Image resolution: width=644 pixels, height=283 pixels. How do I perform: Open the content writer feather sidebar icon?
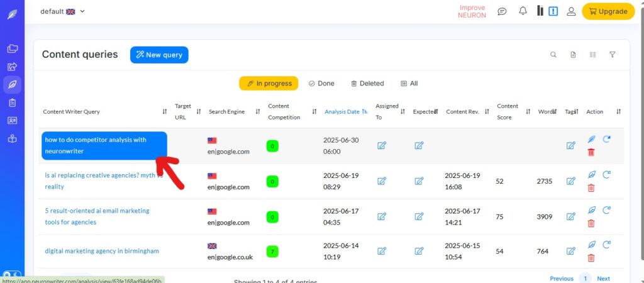tap(13, 85)
